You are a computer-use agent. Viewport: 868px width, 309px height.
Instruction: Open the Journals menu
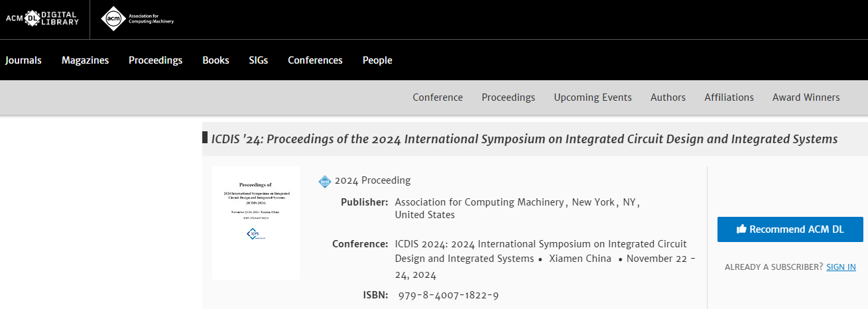(x=23, y=60)
